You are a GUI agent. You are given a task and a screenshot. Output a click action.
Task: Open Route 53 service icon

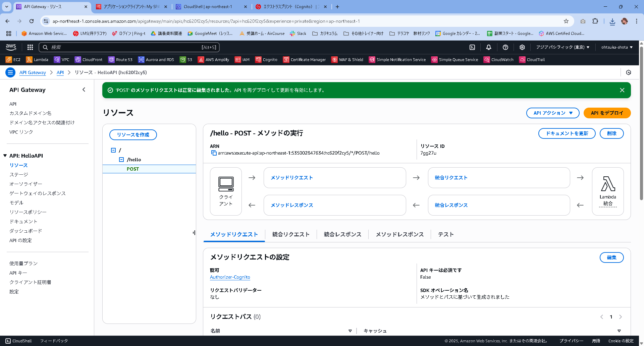click(120, 59)
